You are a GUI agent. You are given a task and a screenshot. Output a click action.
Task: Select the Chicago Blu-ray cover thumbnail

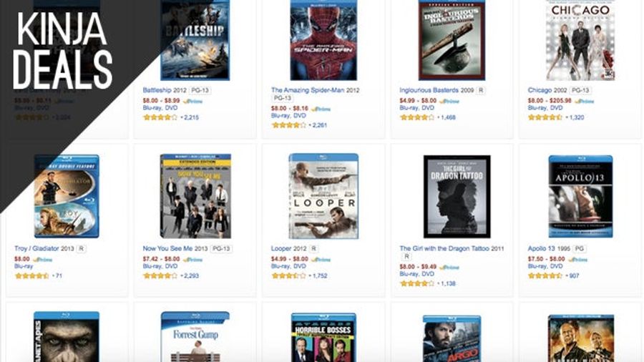coord(580,40)
